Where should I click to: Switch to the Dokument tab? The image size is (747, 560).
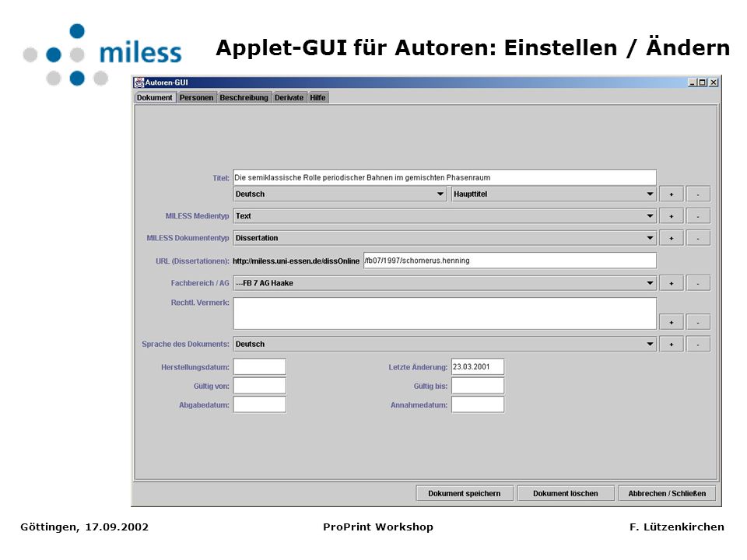pyautogui.click(x=154, y=98)
